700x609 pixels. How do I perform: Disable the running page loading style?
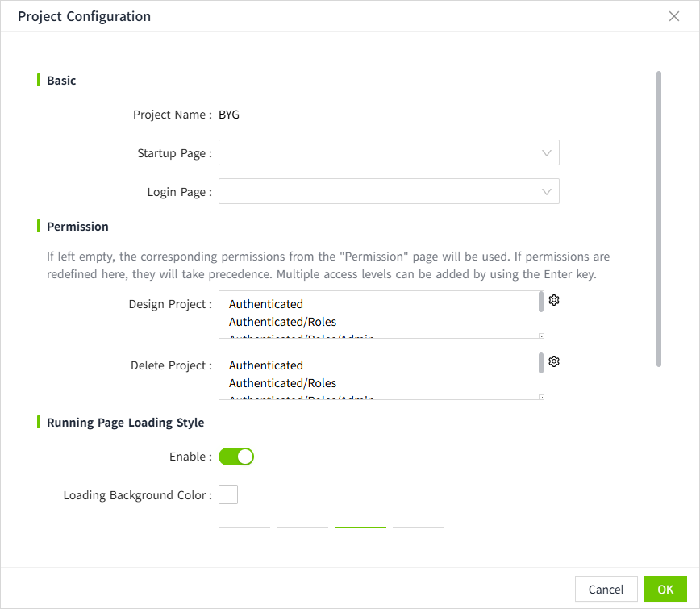click(236, 457)
